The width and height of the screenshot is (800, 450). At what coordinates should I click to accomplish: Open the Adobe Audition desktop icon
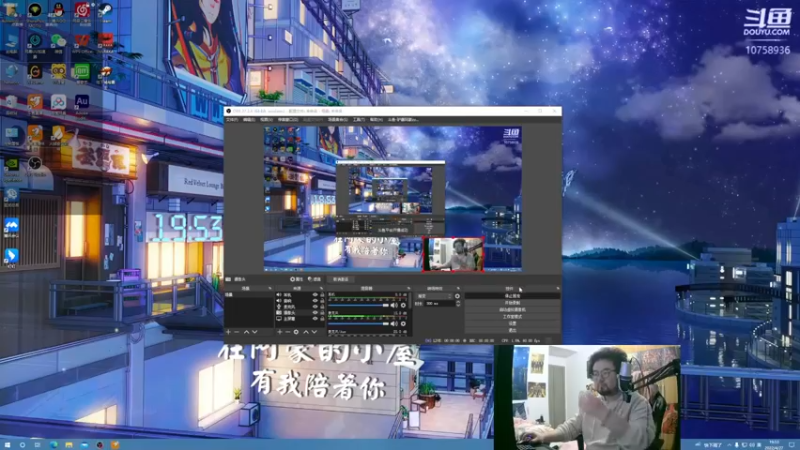(82, 104)
